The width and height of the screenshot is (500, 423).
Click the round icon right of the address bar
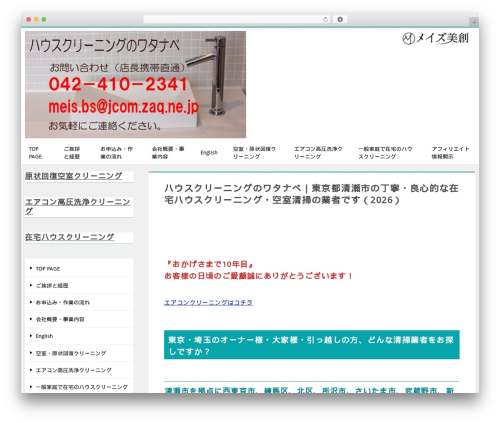point(340,19)
